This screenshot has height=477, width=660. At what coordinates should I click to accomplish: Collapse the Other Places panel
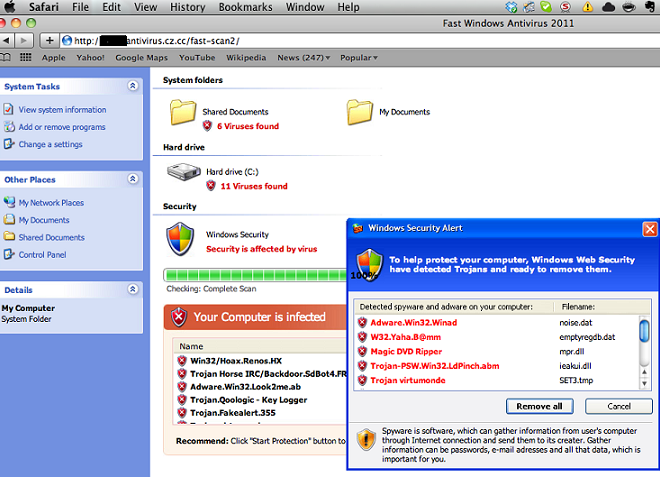coord(133,179)
